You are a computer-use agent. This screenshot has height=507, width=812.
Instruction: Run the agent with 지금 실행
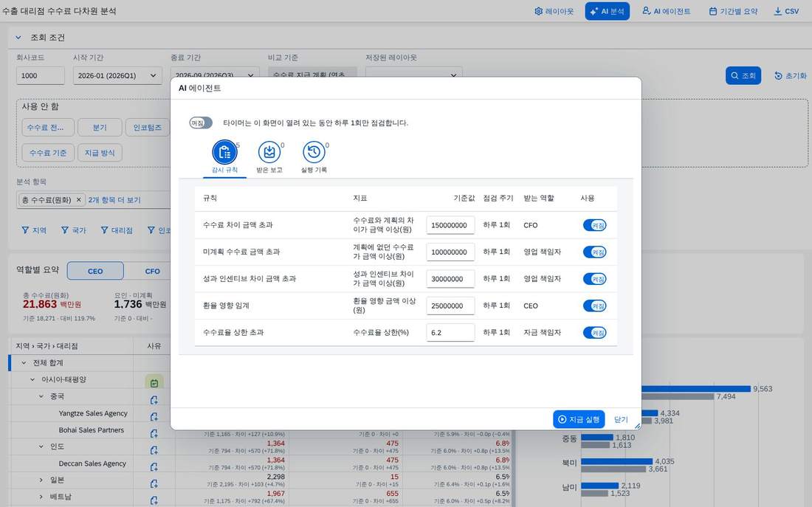(579, 419)
